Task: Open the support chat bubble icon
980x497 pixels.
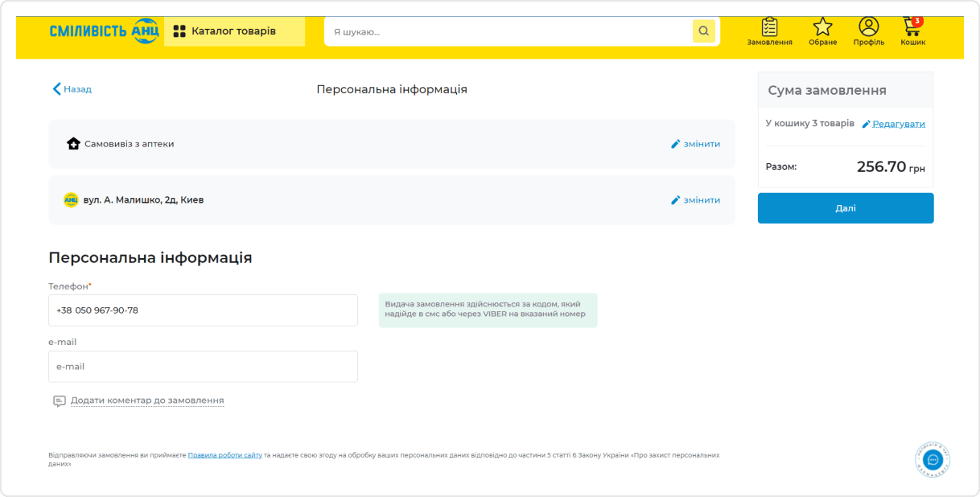Action: tap(931, 459)
